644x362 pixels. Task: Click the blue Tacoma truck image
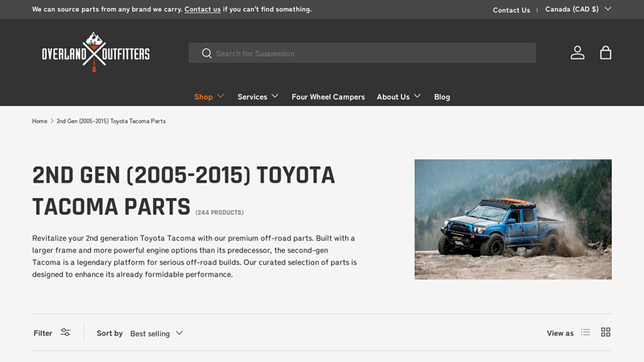pyautogui.click(x=513, y=220)
